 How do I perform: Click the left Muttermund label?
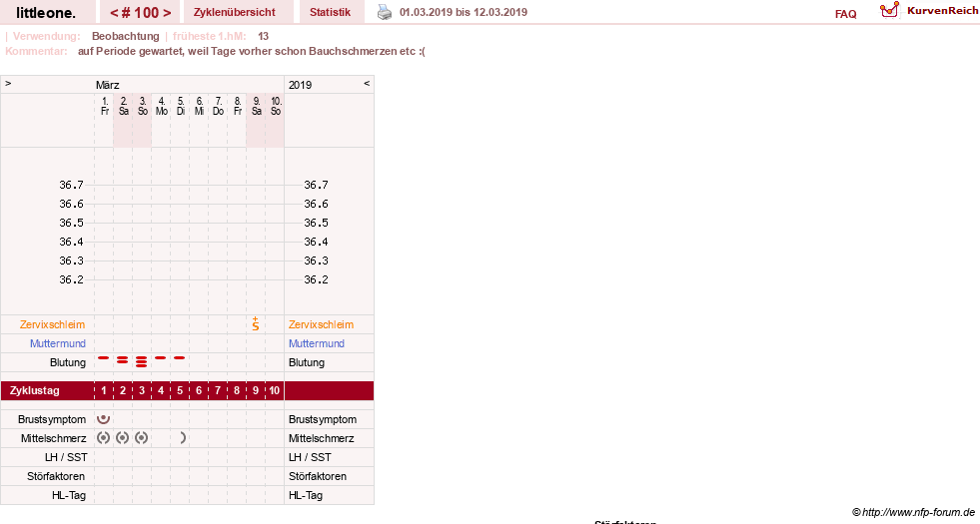click(58, 343)
